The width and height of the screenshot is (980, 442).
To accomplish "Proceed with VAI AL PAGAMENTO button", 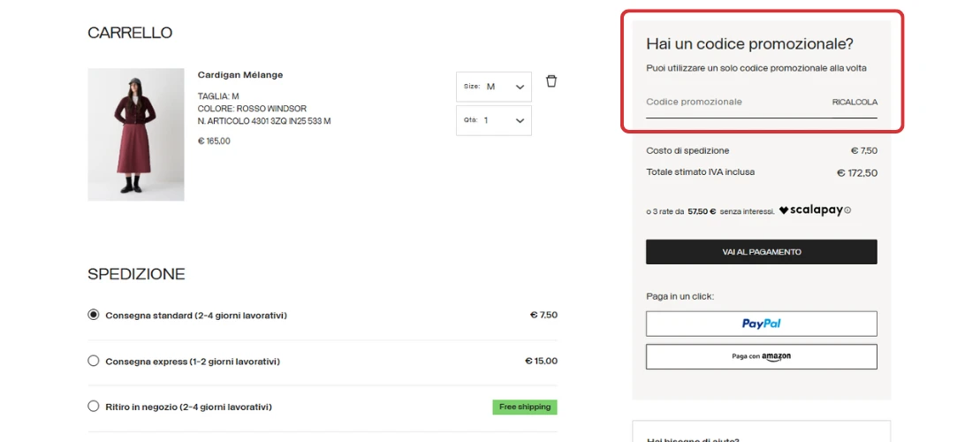I will pyautogui.click(x=761, y=252).
